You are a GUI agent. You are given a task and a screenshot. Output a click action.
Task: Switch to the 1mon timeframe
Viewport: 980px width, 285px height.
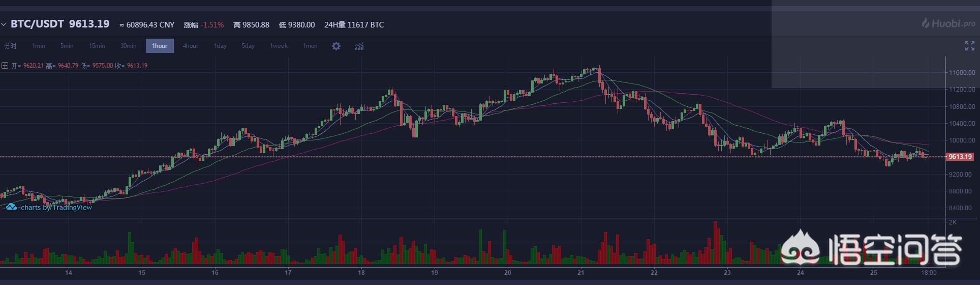[x=310, y=46]
